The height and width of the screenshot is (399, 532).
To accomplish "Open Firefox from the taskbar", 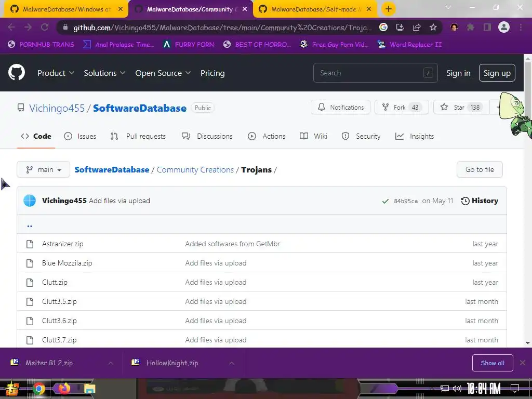I will click(64, 389).
